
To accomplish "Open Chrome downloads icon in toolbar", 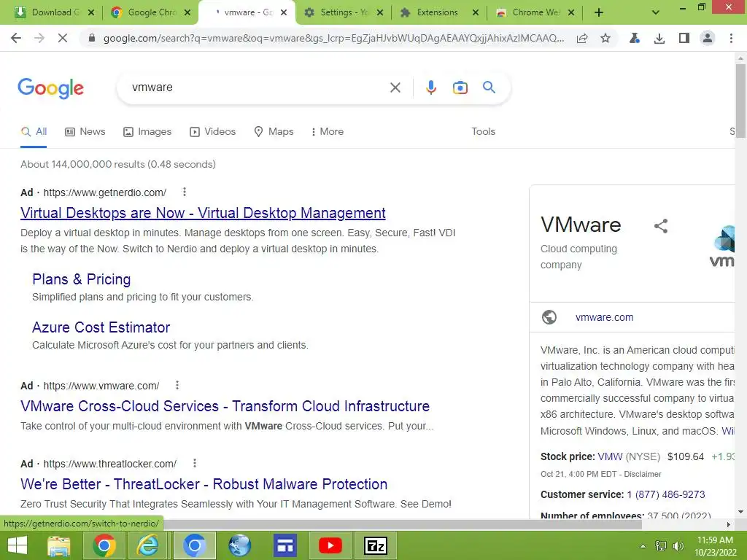I will pyautogui.click(x=659, y=38).
